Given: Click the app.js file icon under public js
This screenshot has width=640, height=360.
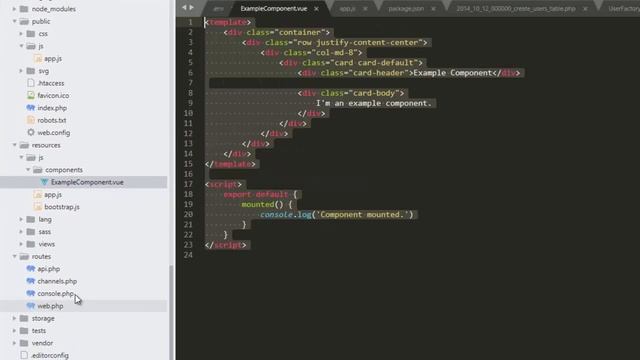Looking at the screenshot, I should [38, 59].
